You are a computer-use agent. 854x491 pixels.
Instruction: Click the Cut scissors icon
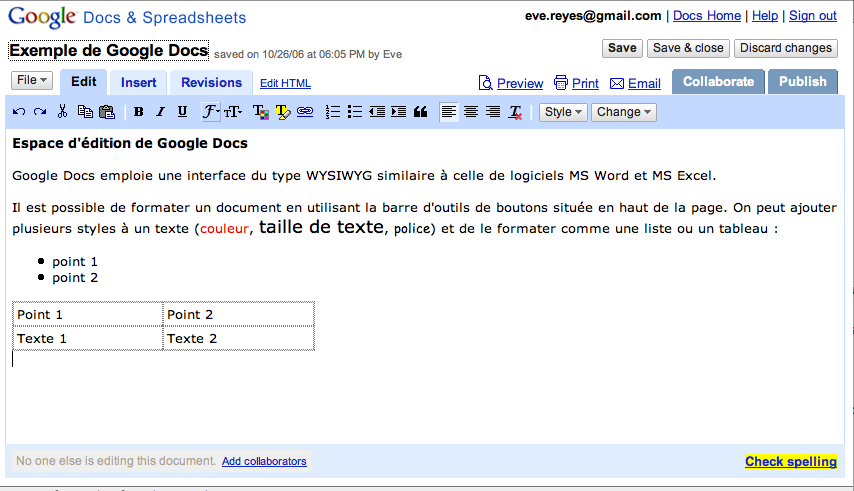(x=62, y=112)
